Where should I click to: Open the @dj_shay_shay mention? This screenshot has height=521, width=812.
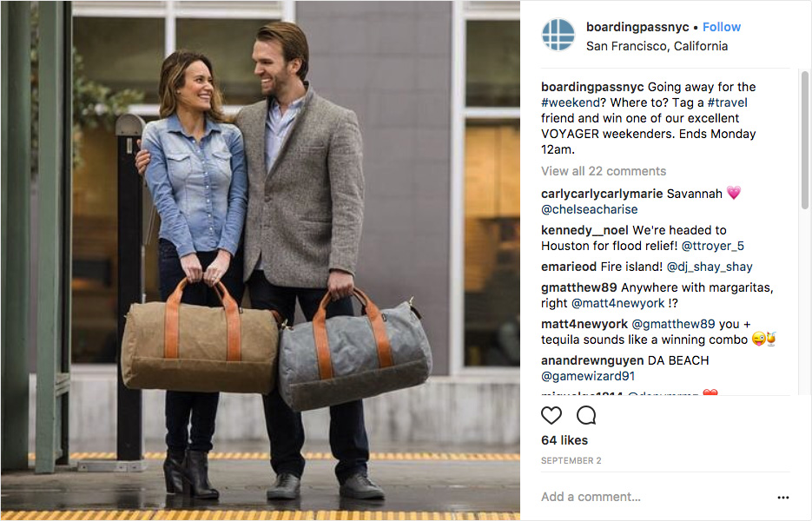pos(710,267)
